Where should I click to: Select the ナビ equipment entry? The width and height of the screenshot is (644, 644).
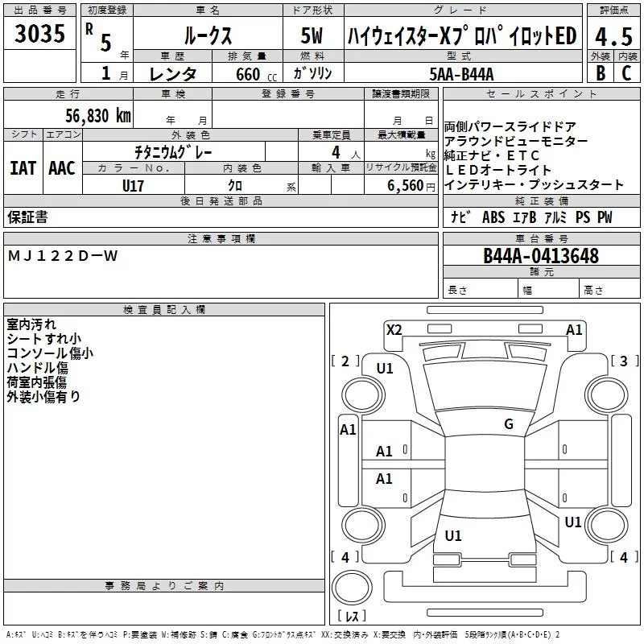click(460, 217)
